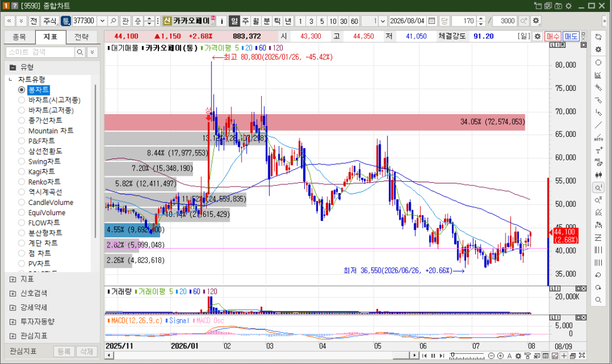
Task: Open the period multiplier dropdown arrow
Action: (383, 21)
